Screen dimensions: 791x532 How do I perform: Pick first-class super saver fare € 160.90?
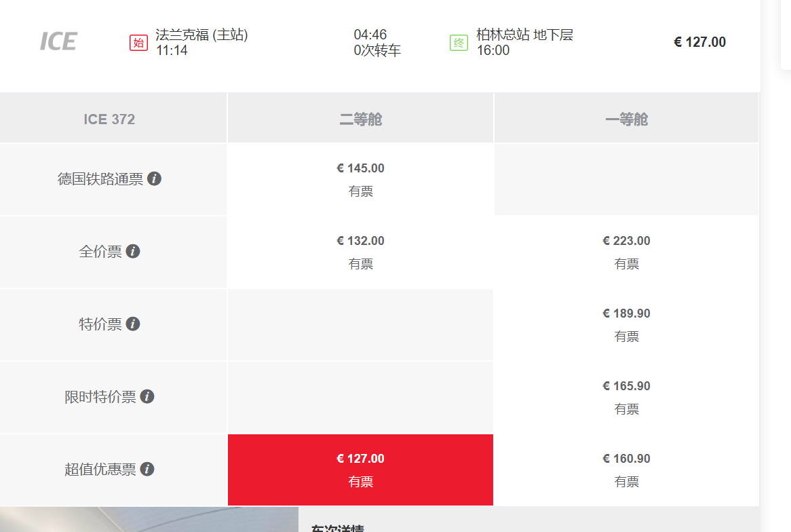click(x=626, y=470)
